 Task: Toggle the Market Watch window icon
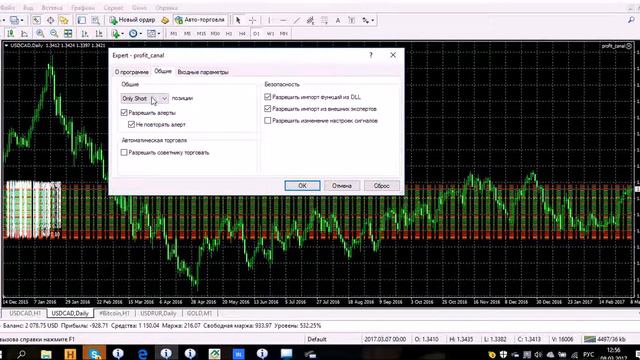36,20
